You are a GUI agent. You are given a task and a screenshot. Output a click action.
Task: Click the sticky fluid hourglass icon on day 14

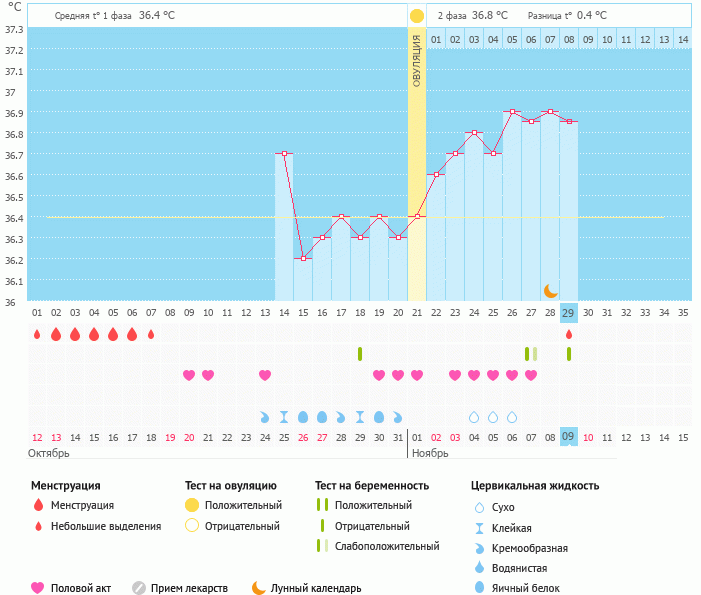[x=284, y=417]
